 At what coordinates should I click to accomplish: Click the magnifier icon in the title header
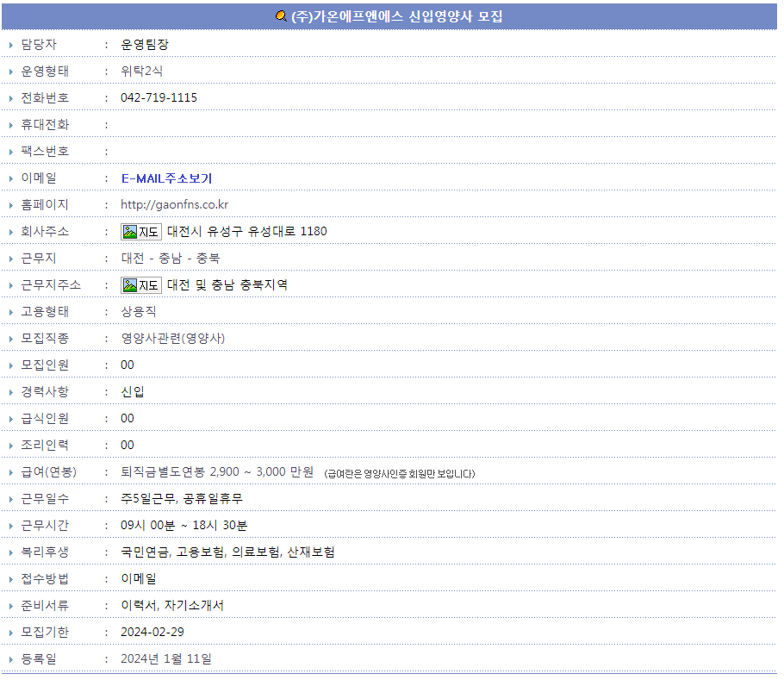[x=281, y=16]
